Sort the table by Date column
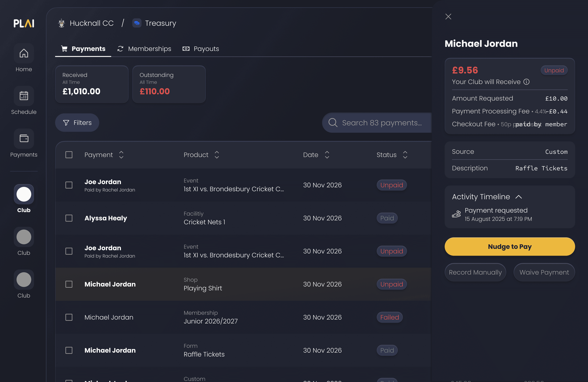This screenshot has width=588, height=382. 327,155
